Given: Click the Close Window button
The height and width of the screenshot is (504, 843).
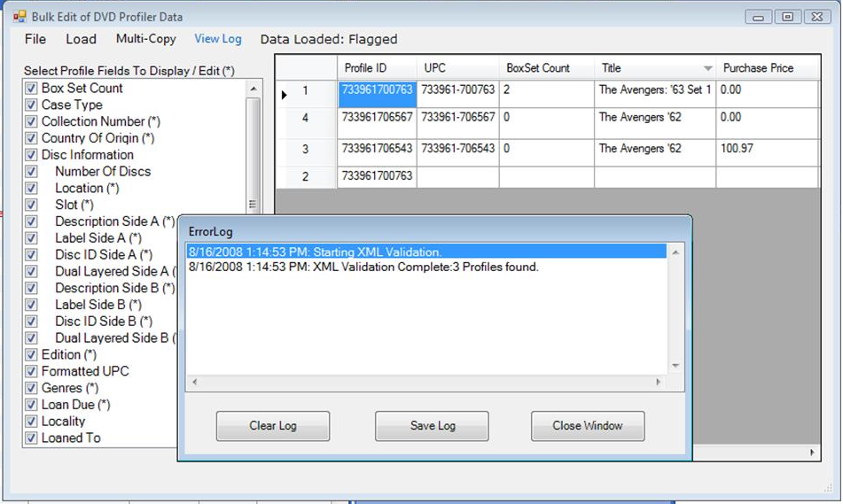Looking at the screenshot, I should 588,426.
